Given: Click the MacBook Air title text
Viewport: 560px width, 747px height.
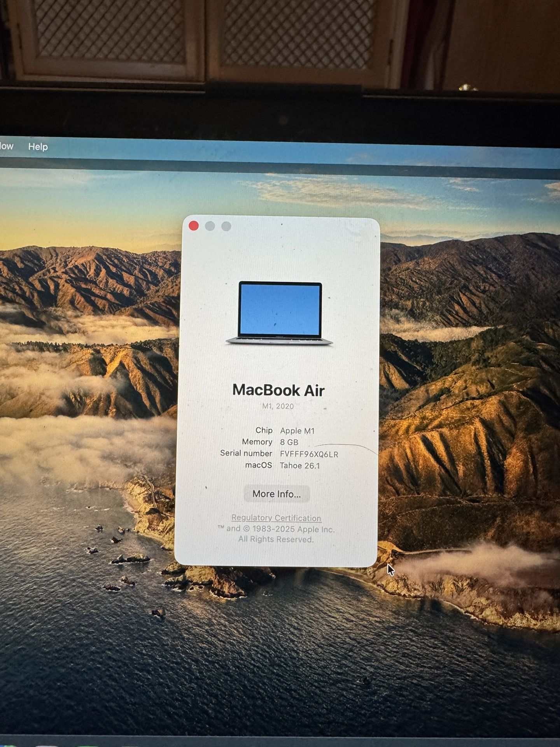Looking at the screenshot, I should (x=278, y=390).
